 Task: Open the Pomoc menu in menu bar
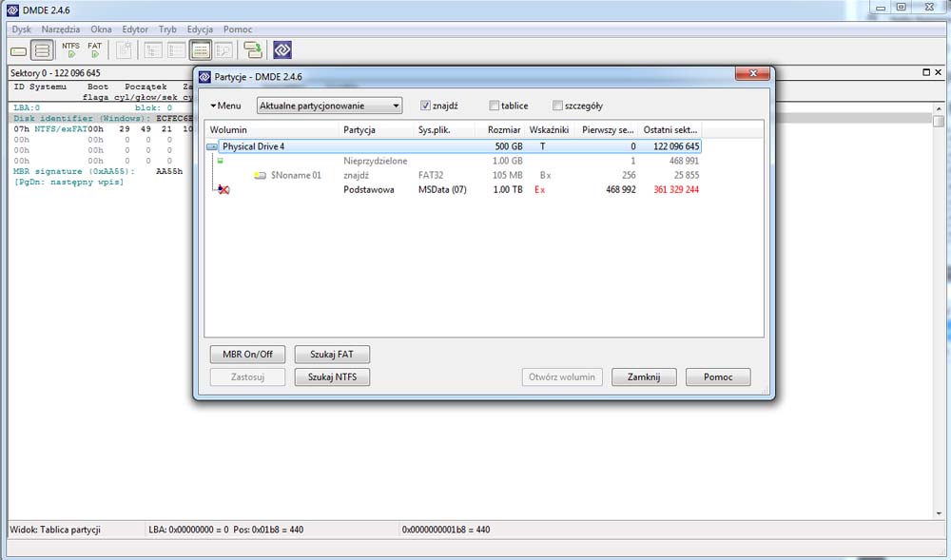[x=238, y=29]
